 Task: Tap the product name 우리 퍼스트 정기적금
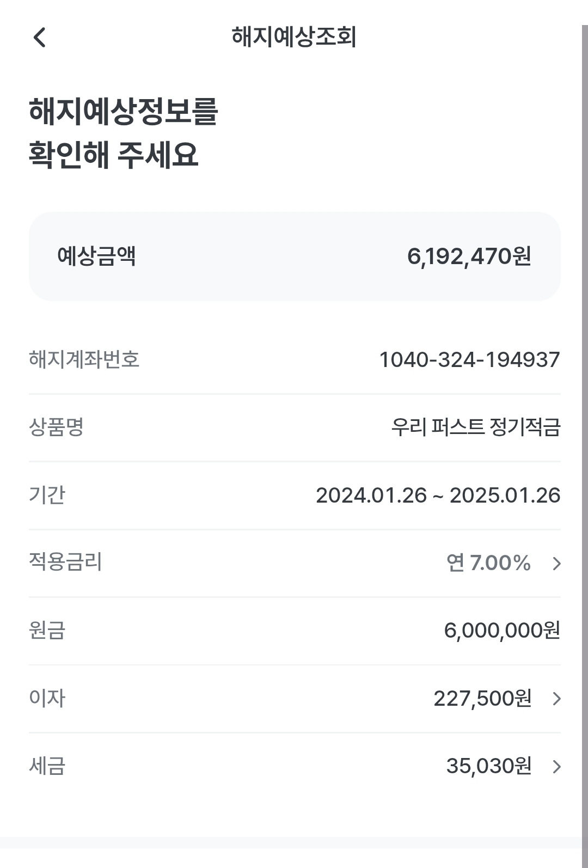(475, 427)
